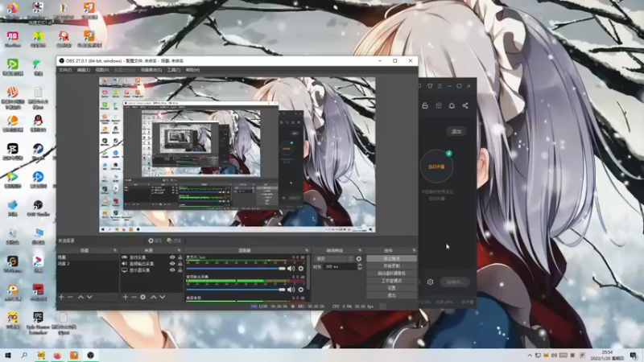Click the 停止推流 button
The height and width of the screenshot is (362, 644).
(391, 258)
